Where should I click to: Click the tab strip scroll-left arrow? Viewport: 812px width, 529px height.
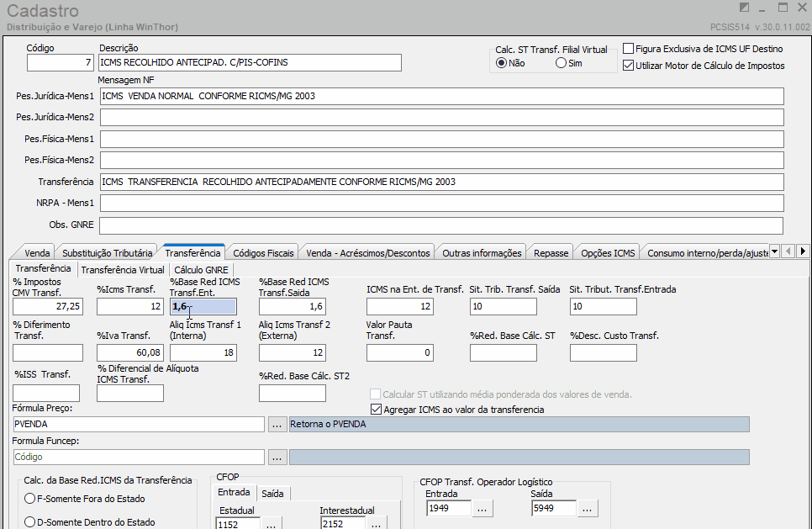pos(788,251)
